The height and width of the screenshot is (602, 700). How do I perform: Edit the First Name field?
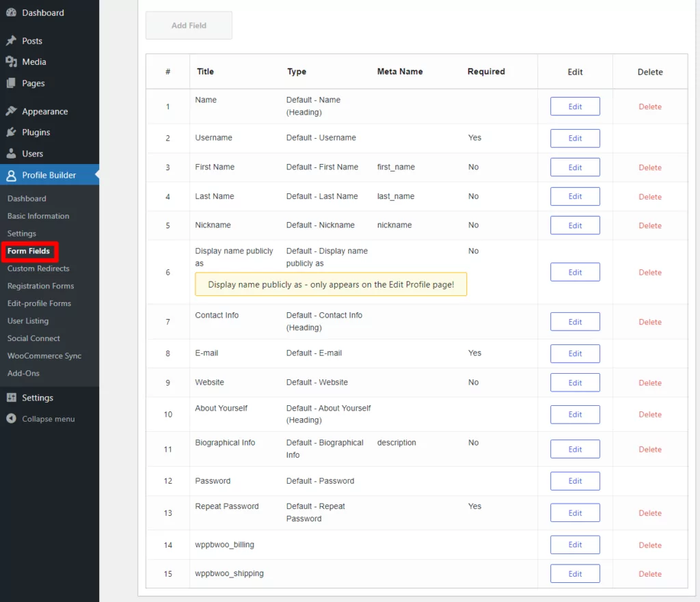pyautogui.click(x=575, y=167)
